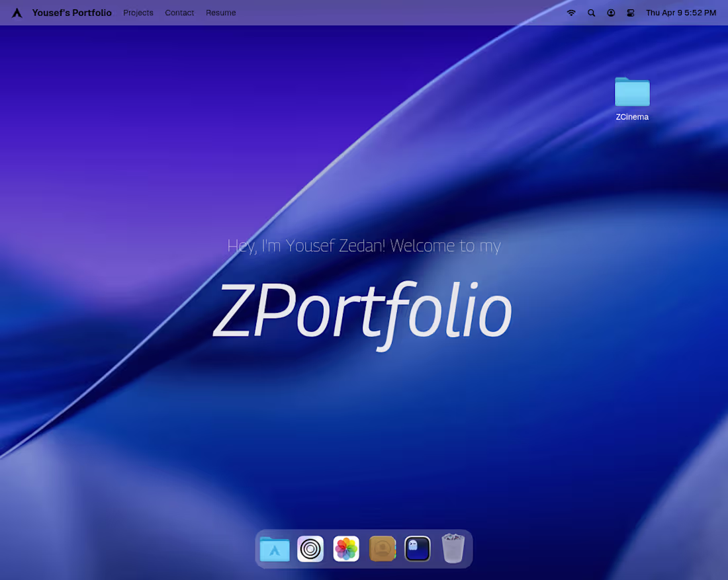Open the Trash from the dock
Viewport: 728px width, 580px height.
tap(453, 549)
